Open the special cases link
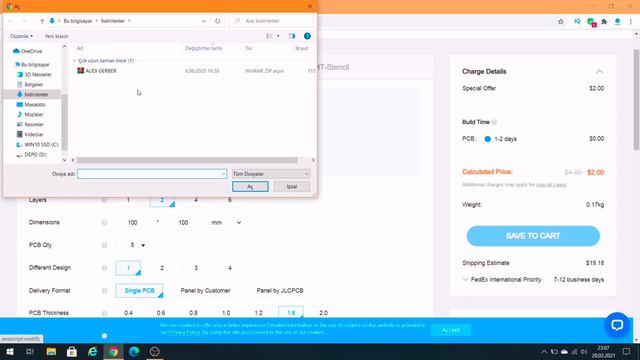Screen dimensions: 640x360 [551, 185]
